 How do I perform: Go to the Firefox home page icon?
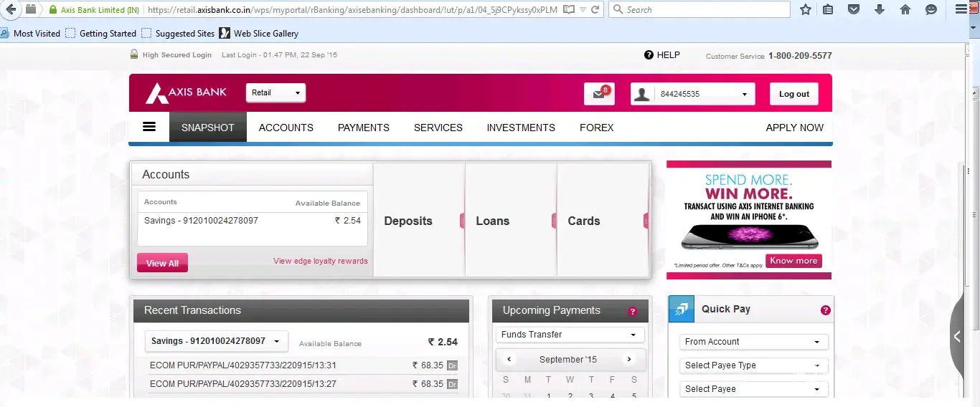tap(905, 10)
